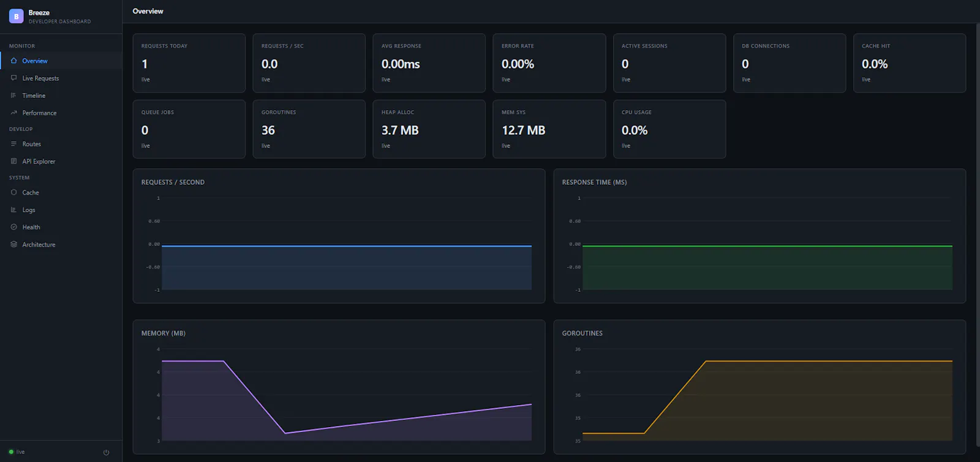The image size is (980, 462).
Task: Select the Requests / Sec card
Action: (309, 63)
